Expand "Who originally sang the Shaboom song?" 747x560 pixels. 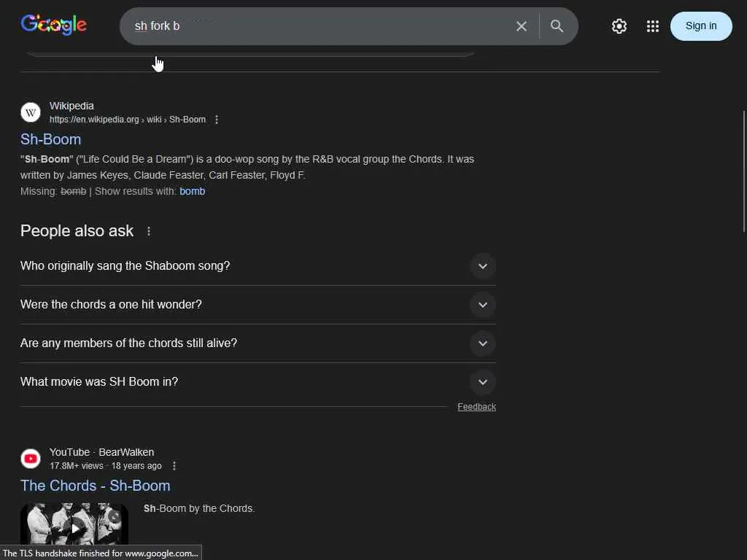tap(482, 266)
